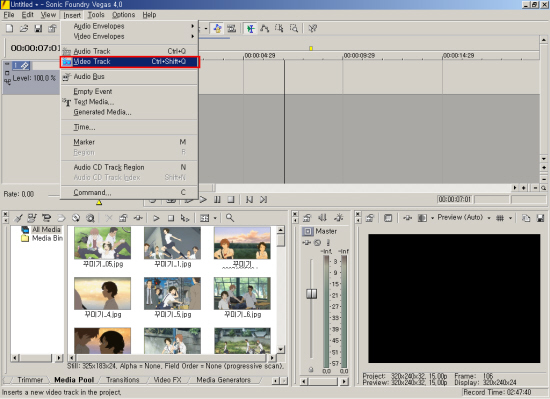The image size is (550, 399).
Task: Open Media Pool item properties icon
Action: (x=123, y=218)
